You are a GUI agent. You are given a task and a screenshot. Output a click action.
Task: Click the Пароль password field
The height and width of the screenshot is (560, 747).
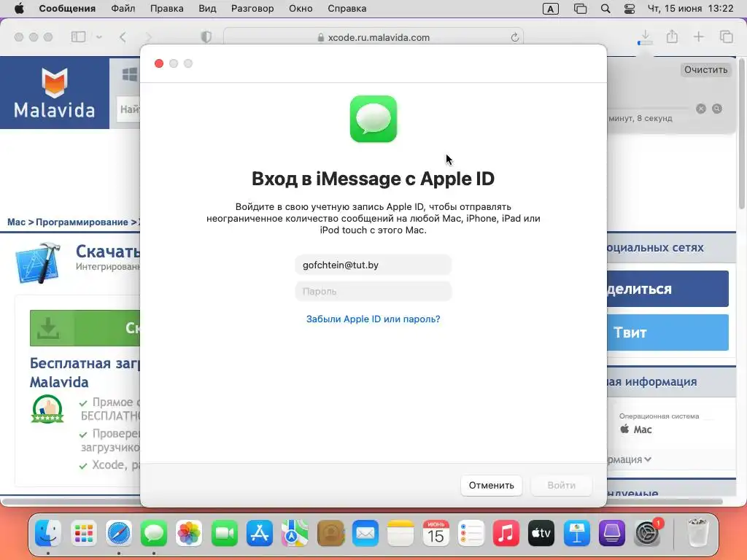click(373, 291)
